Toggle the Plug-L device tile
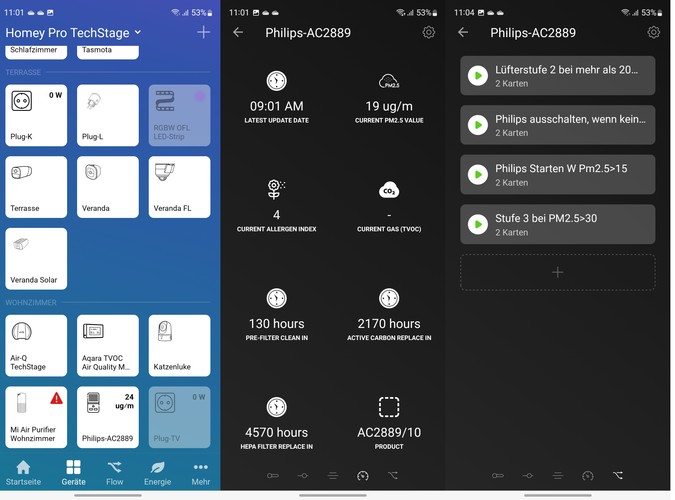The width and height of the screenshot is (675, 500). (108, 115)
